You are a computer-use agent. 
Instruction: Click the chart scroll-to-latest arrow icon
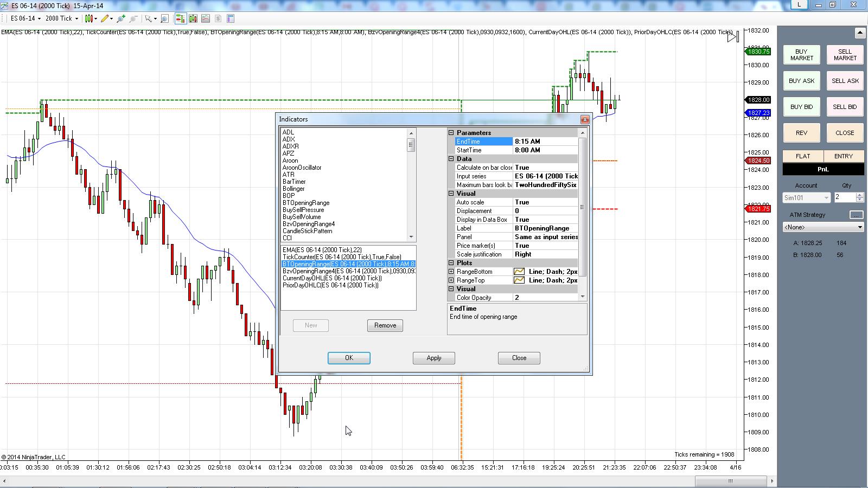click(x=733, y=37)
